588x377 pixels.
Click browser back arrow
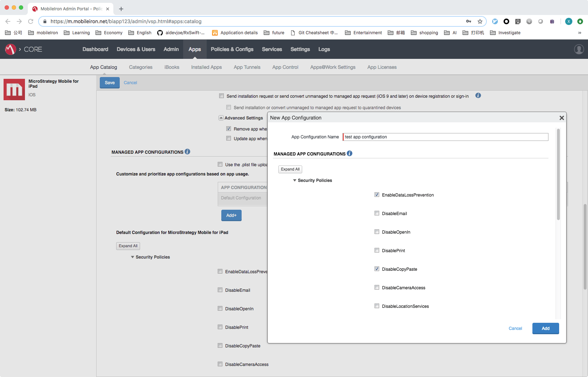pyautogui.click(x=8, y=21)
